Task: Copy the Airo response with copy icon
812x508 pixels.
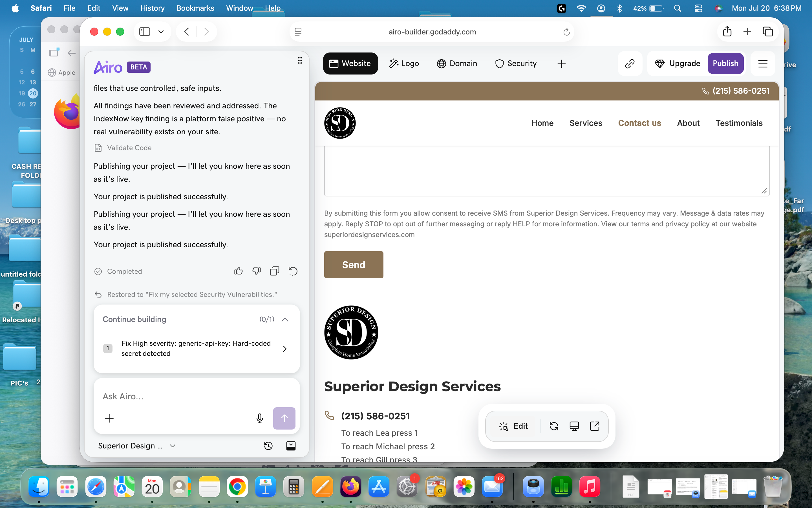Action: [274, 271]
